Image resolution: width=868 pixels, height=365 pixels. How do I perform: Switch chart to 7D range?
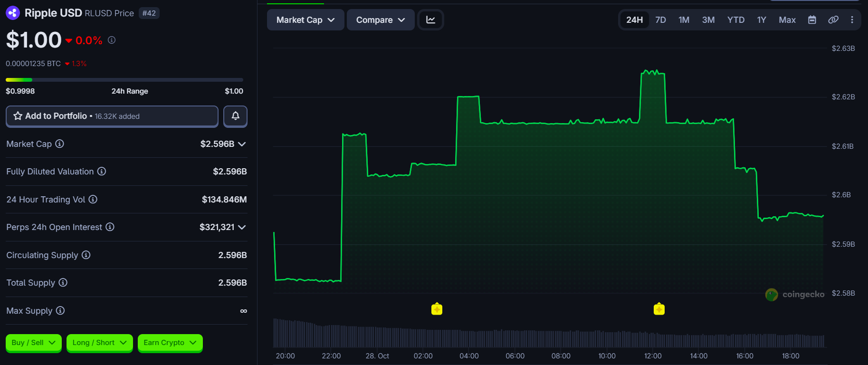(660, 20)
